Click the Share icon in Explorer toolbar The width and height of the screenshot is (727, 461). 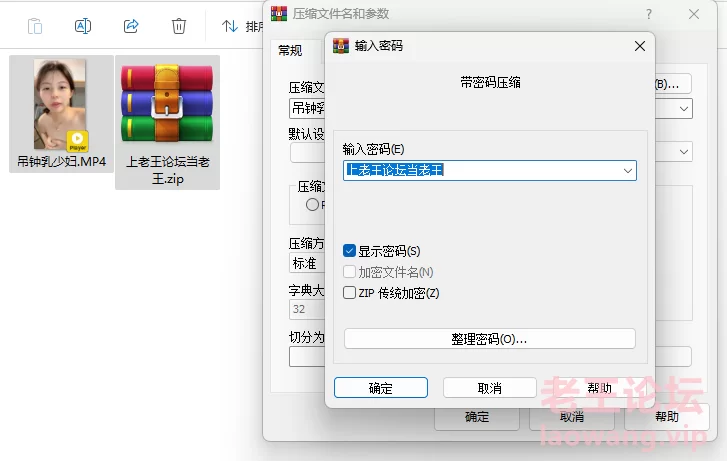coord(131,26)
